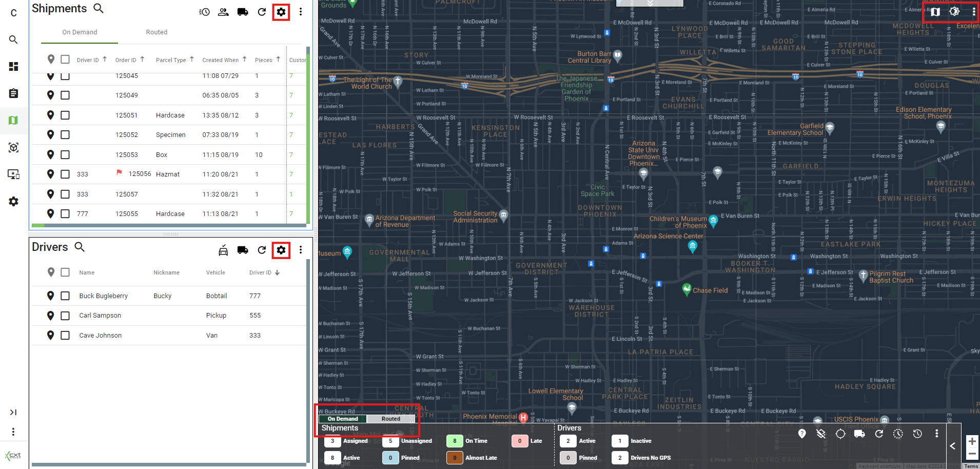Image resolution: width=980 pixels, height=469 pixels.
Task: Collapse the map stats panel with chevron
Action: point(952,446)
